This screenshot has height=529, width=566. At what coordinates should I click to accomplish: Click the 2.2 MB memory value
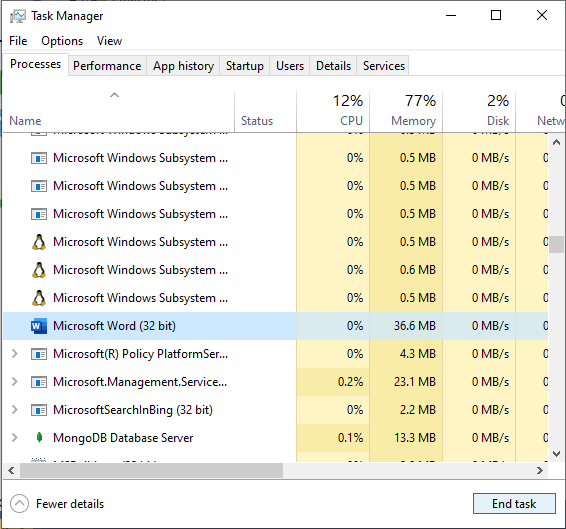tap(418, 410)
